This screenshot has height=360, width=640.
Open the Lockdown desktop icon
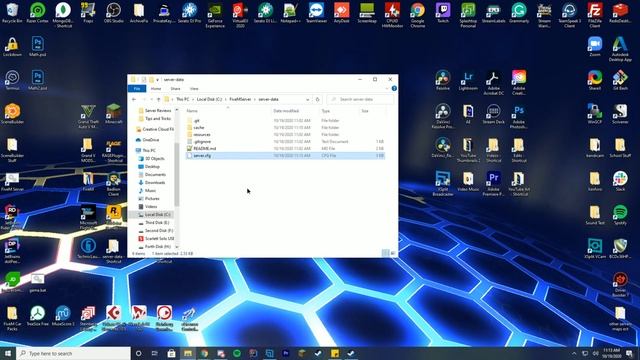pyautogui.click(x=12, y=46)
